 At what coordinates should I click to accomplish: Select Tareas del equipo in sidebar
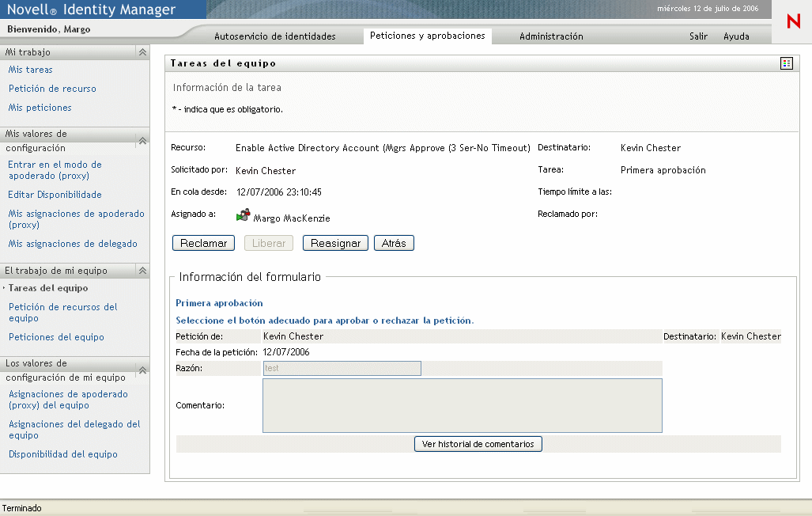(48, 288)
